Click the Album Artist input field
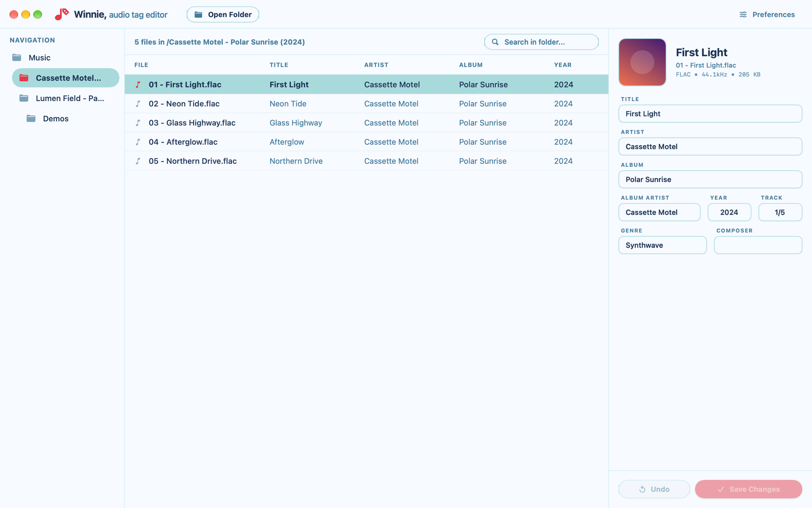The width and height of the screenshot is (812, 508). click(659, 213)
